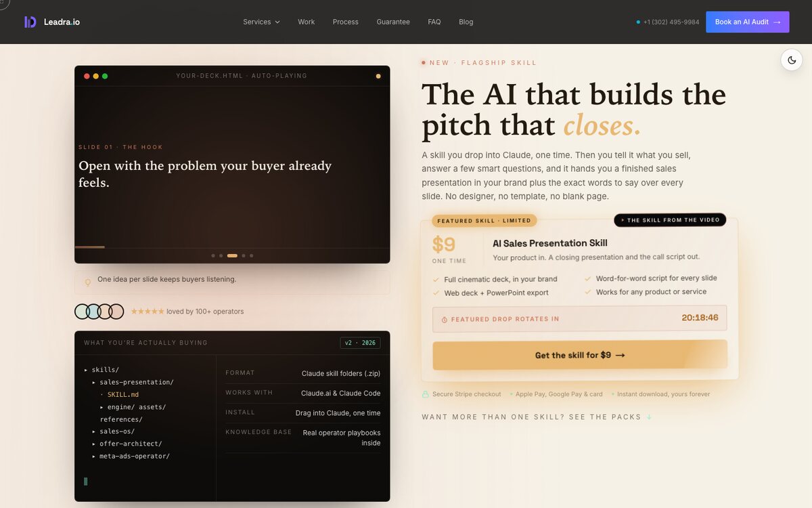812x508 pixels.
Task: Click the clock icon beside Featured Drop
Action: (445, 320)
